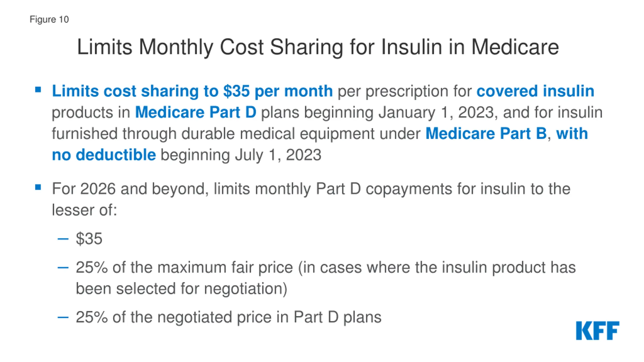The image size is (644, 362).
Task: Select the Figure 10 label
Action: [49, 19]
